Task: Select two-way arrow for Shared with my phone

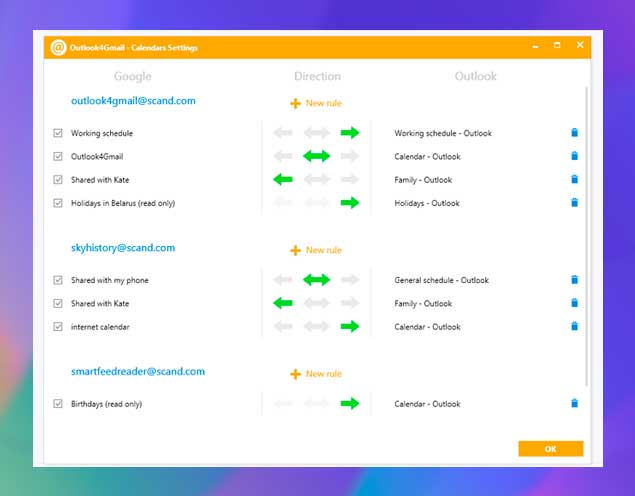Action: (x=316, y=279)
